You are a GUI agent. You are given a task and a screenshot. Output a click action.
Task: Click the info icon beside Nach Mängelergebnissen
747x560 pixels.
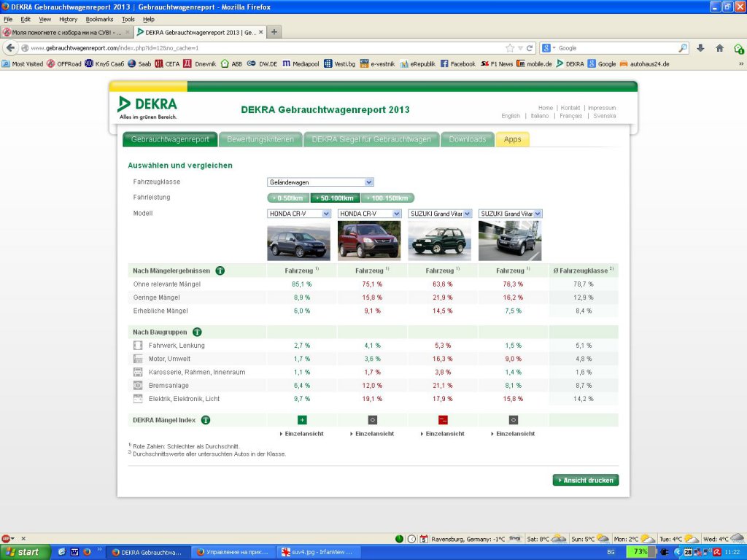(220, 271)
